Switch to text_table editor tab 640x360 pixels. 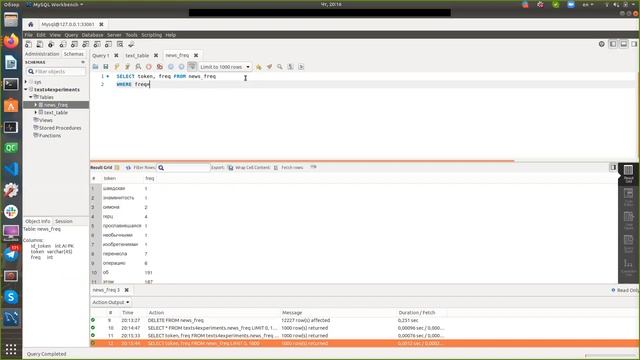click(x=137, y=56)
